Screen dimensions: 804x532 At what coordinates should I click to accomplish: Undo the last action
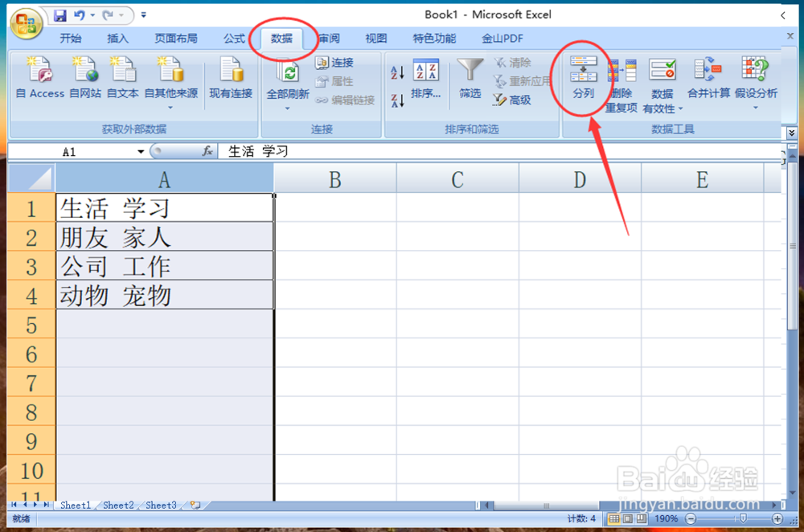79,15
